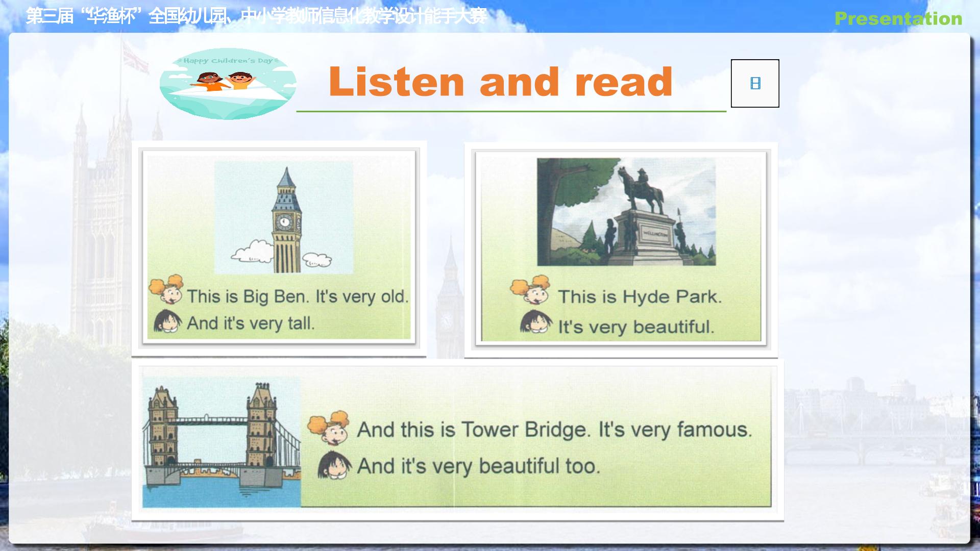
Task: Click text 'It's very beautiful.' under Hyde Park
Action: (636, 327)
